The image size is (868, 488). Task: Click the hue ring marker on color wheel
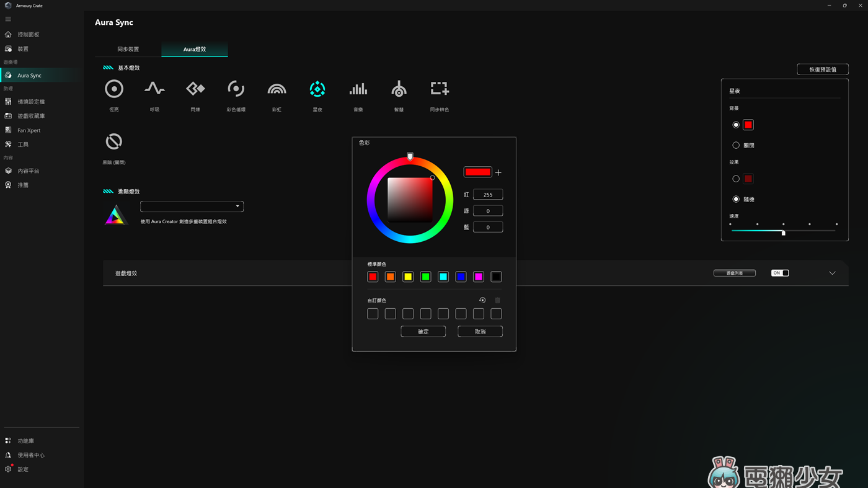click(410, 157)
